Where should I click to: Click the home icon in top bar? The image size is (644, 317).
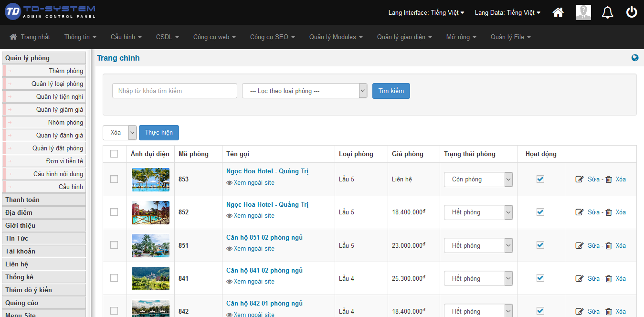click(x=558, y=12)
